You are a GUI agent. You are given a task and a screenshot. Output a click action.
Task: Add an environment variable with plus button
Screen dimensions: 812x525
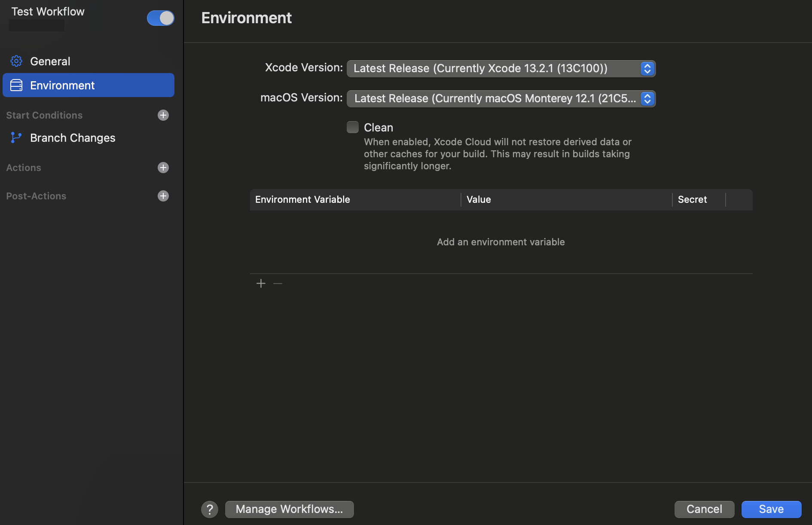click(x=261, y=284)
